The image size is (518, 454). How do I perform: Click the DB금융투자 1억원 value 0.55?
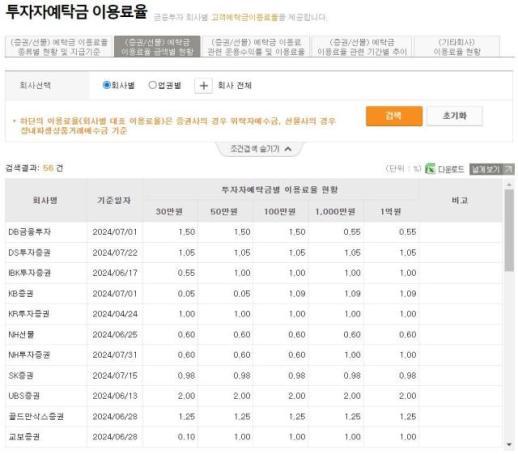coord(408,232)
